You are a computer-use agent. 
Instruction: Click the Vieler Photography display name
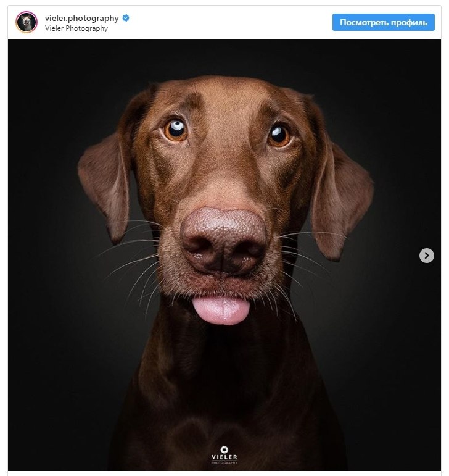pos(76,28)
